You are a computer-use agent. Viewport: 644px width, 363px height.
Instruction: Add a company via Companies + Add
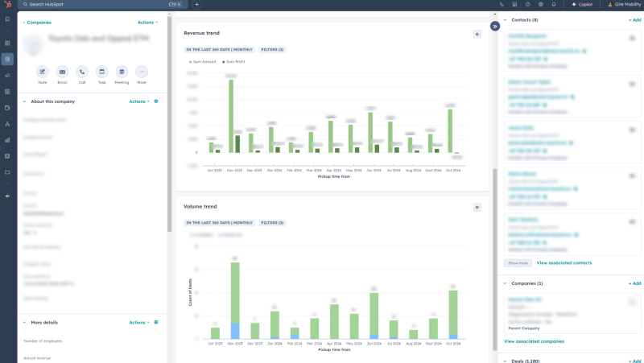(x=634, y=283)
